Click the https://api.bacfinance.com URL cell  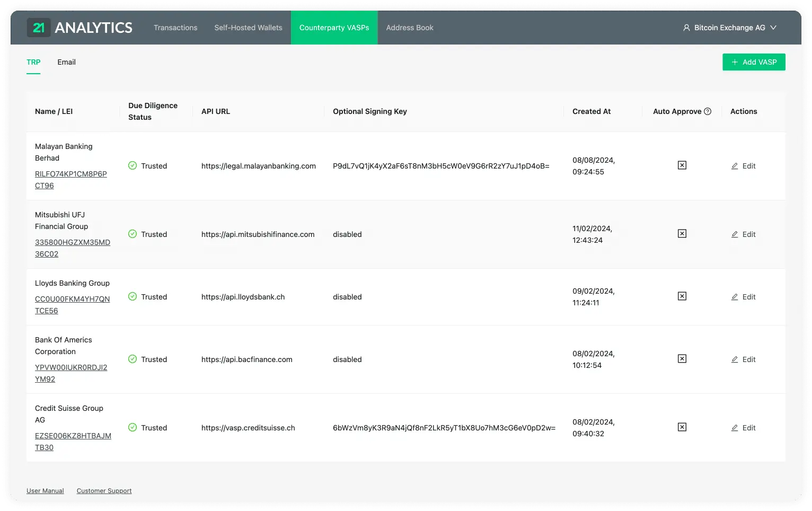point(247,359)
